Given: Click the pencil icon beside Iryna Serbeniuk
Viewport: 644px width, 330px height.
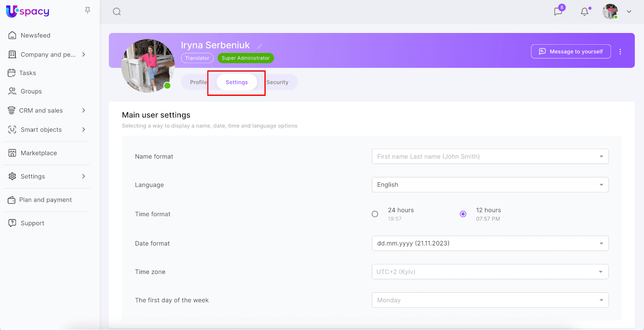Looking at the screenshot, I should 260,46.
